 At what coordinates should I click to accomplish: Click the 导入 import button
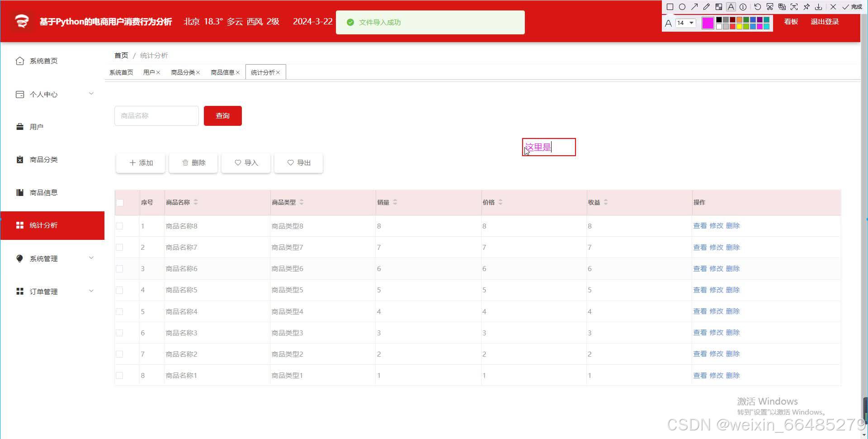point(246,163)
